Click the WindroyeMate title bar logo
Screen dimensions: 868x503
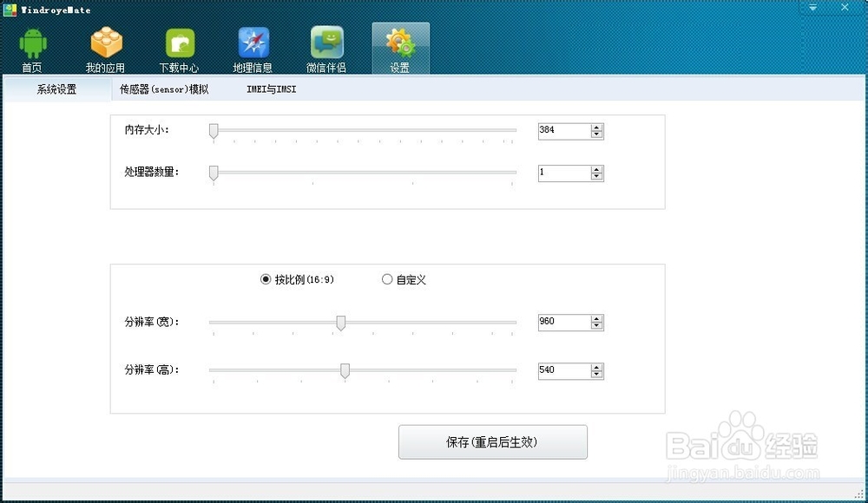coord(10,10)
